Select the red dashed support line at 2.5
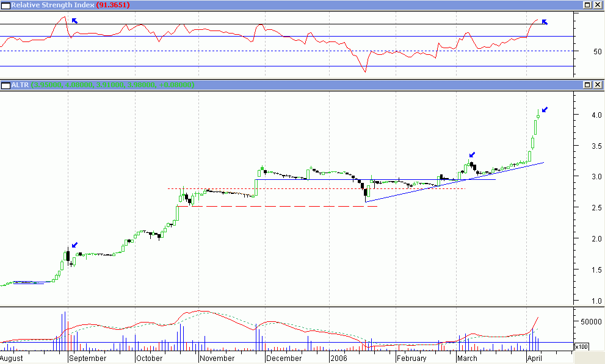The height and width of the screenshot is (364, 605). click(275, 207)
